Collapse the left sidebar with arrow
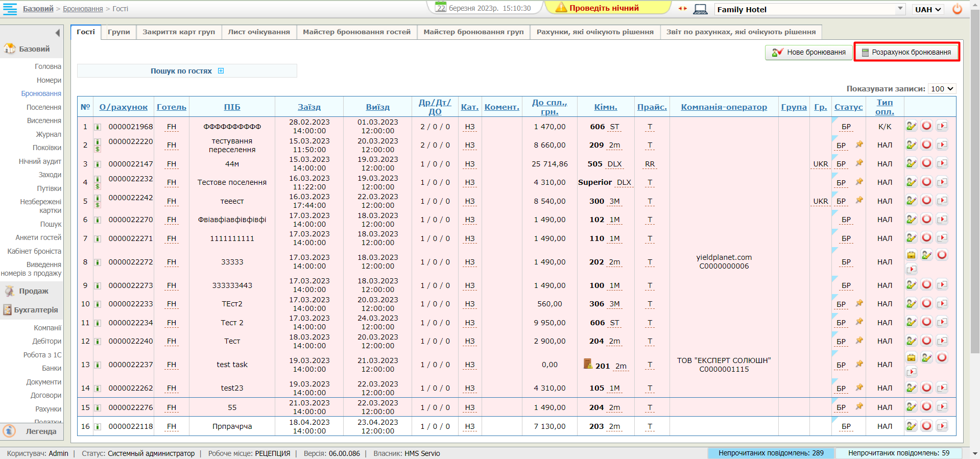This screenshot has height=459, width=980. (x=57, y=33)
